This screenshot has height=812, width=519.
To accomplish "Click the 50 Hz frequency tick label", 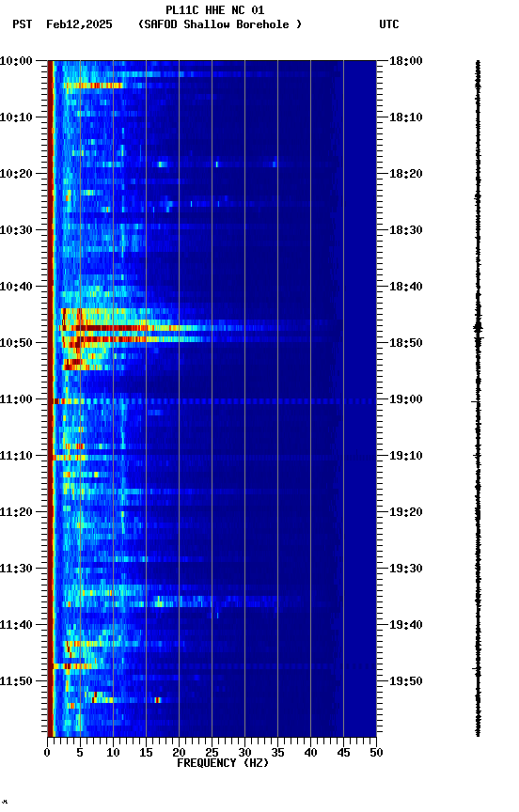I will click(x=376, y=753).
